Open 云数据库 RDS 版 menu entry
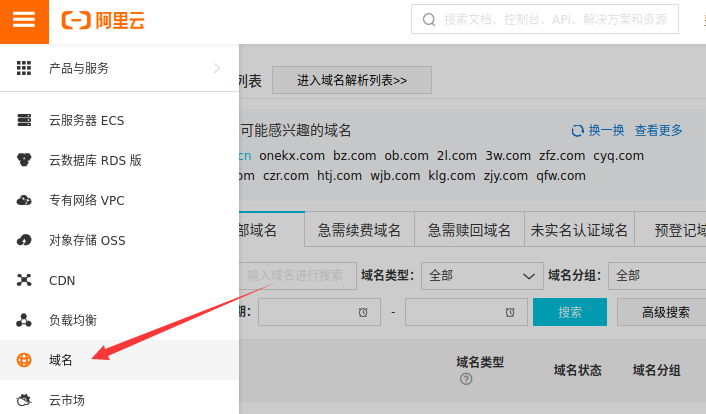This screenshot has height=414, width=706. 119,160
